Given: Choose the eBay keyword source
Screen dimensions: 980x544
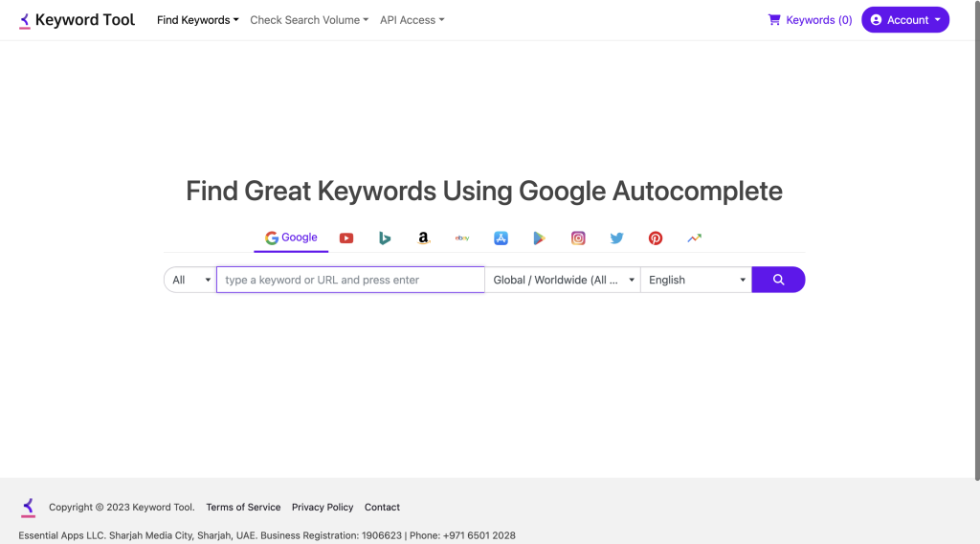Looking at the screenshot, I should pos(462,238).
